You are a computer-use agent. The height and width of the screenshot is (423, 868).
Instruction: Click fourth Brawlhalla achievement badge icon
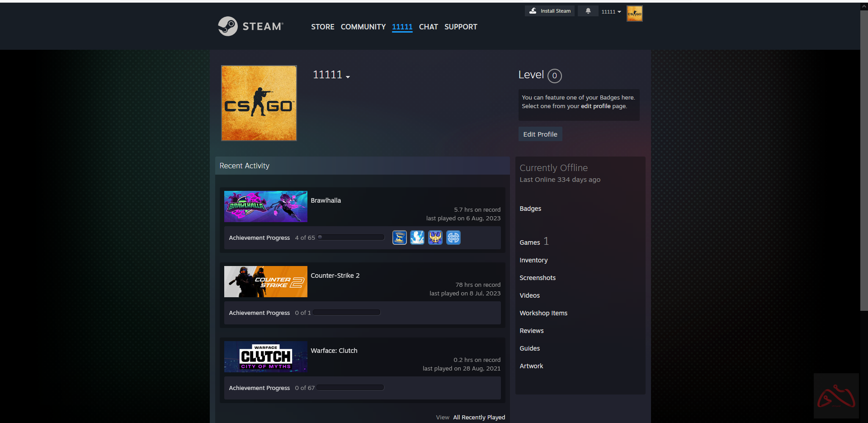(x=453, y=238)
